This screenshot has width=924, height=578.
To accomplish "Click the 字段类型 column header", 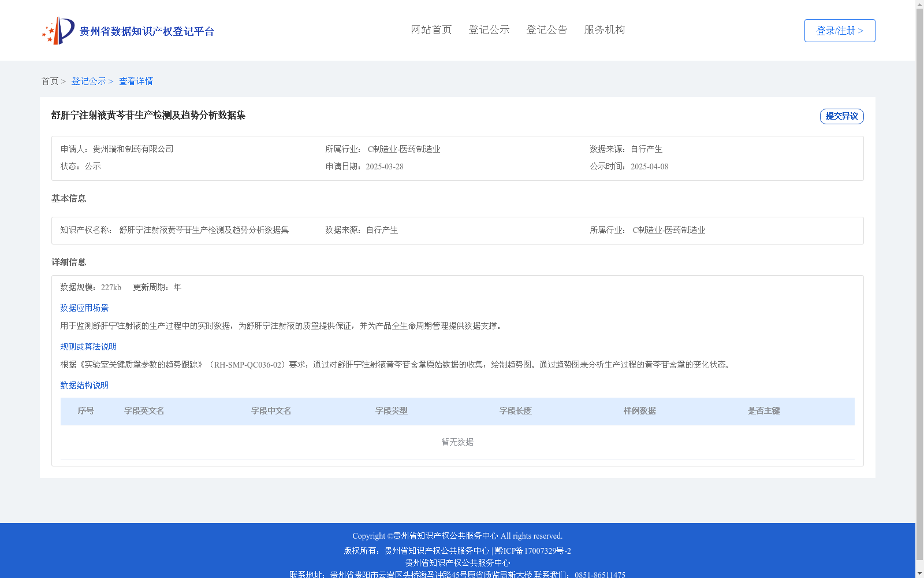I will click(x=392, y=411).
